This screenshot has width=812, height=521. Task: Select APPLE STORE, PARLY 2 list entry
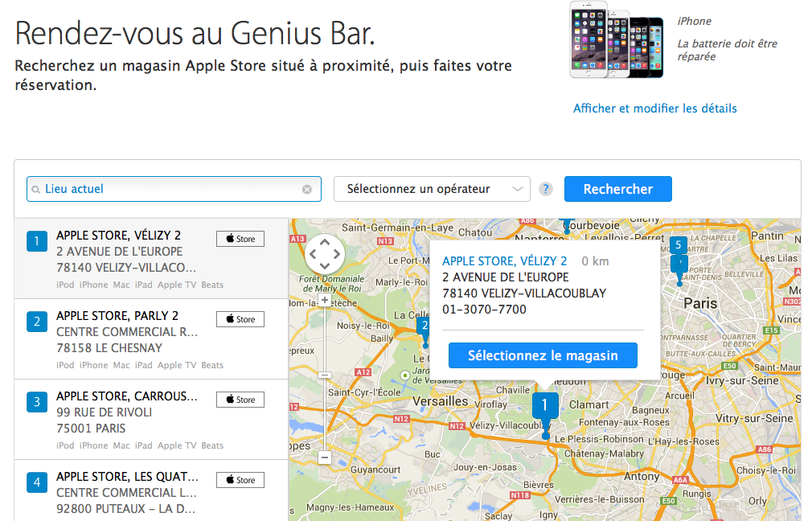pos(150,338)
